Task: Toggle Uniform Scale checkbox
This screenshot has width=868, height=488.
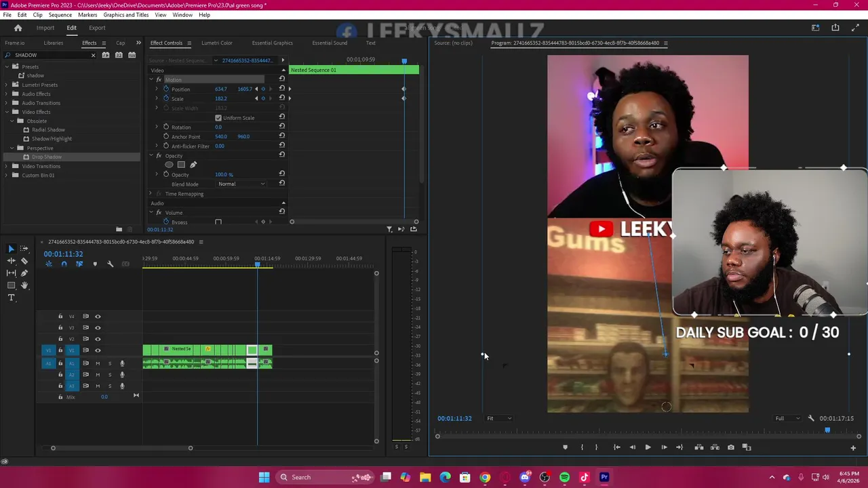Action: pyautogui.click(x=218, y=118)
